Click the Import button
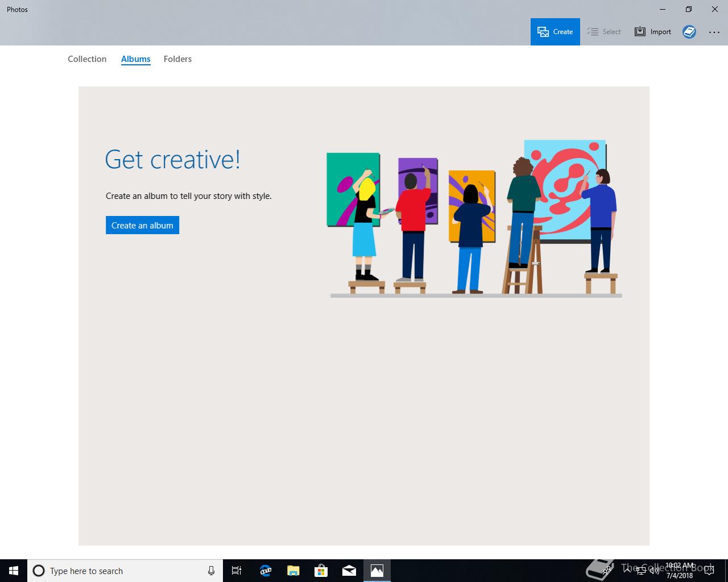Screen dimensions: 728x582 coord(653,32)
